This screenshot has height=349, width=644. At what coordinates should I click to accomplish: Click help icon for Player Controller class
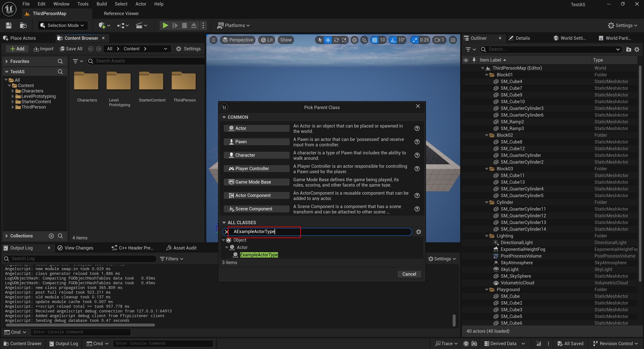(x=417, y=169)
